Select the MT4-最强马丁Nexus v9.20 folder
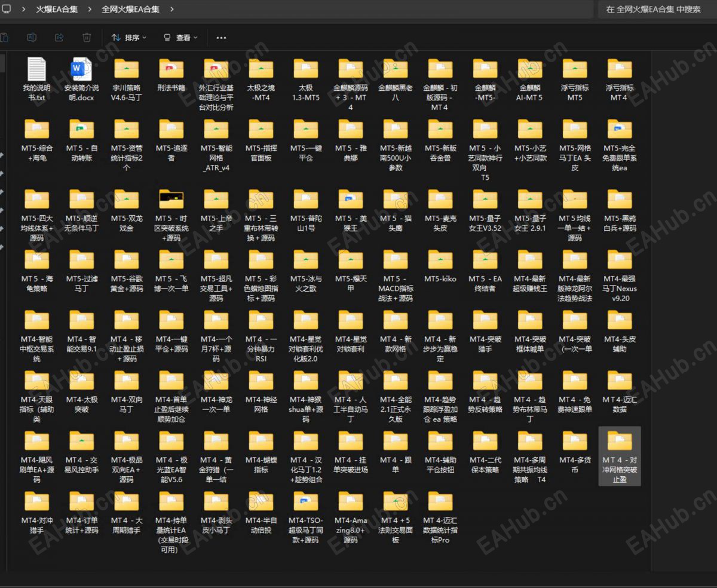The height and width of the screenshot is (588, 717). tap(619, 276)
